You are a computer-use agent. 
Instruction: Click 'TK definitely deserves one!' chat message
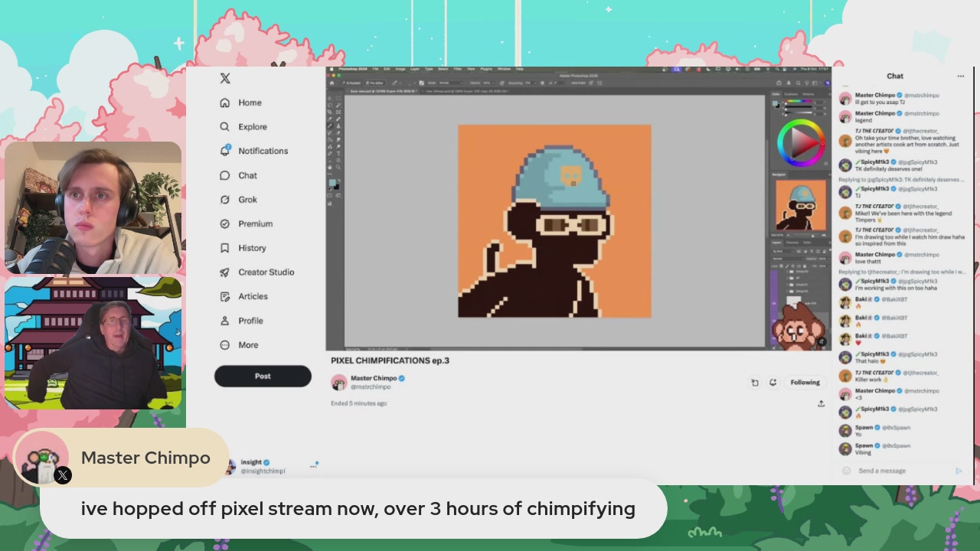coord(889,169)
